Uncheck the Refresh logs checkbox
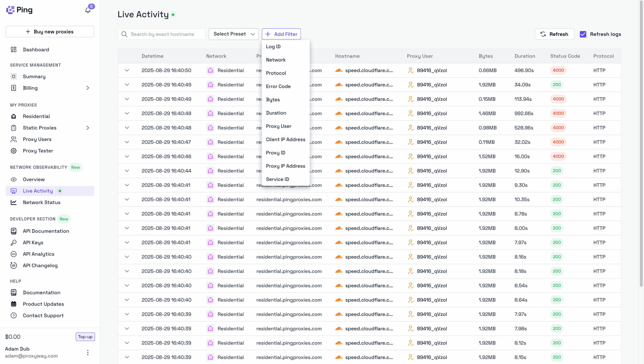 click(583, 34)
